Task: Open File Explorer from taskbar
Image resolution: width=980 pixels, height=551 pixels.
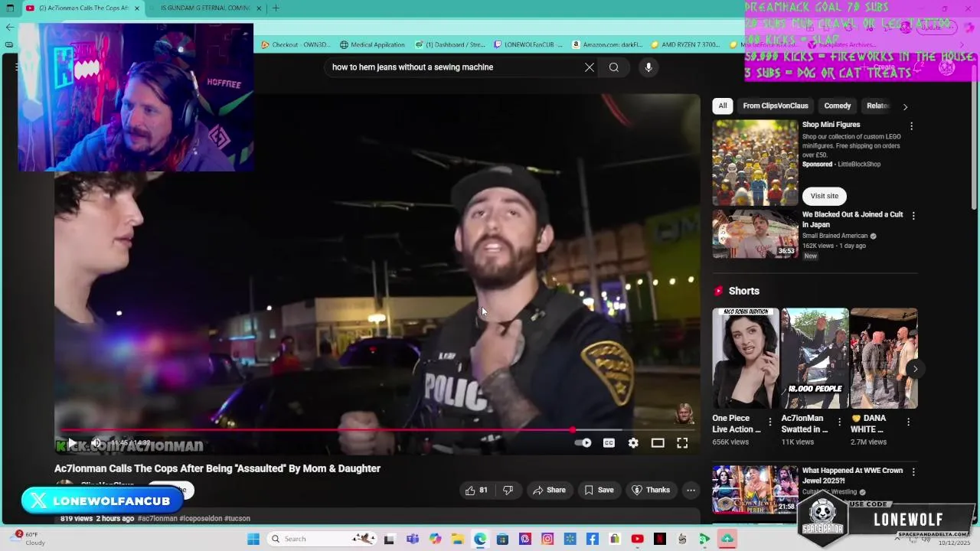Action: coord(457,539)
